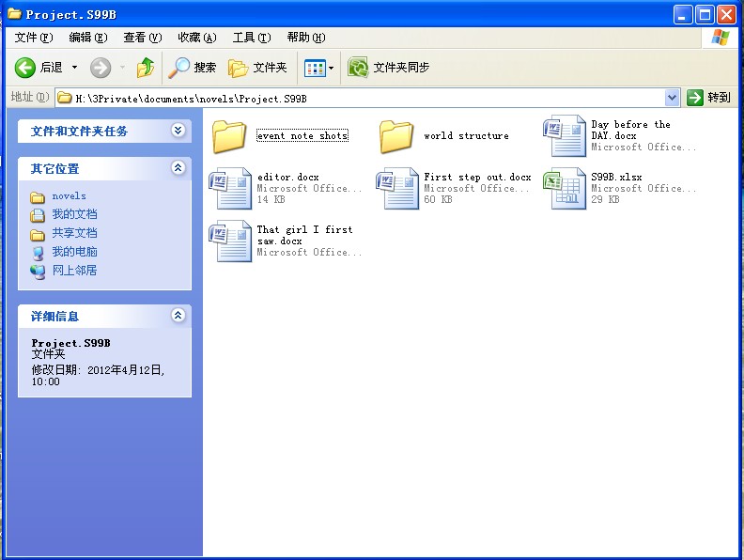Open the 帮助 (Help) menu
Viewport: 744px width, 560px height.
tap(306, 38)
